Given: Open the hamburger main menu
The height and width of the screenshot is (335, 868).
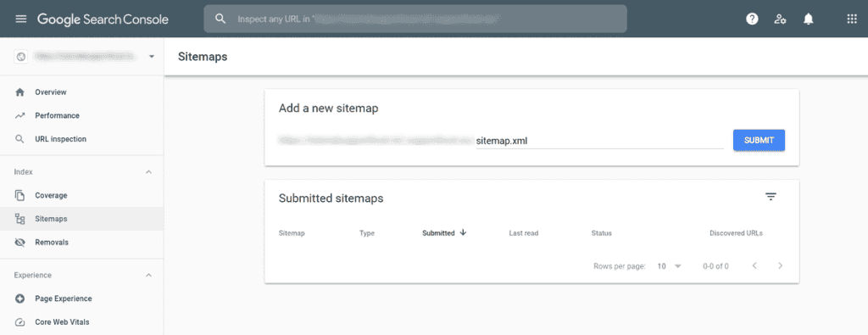Looking at the screenshot, I should pos(21,19).
